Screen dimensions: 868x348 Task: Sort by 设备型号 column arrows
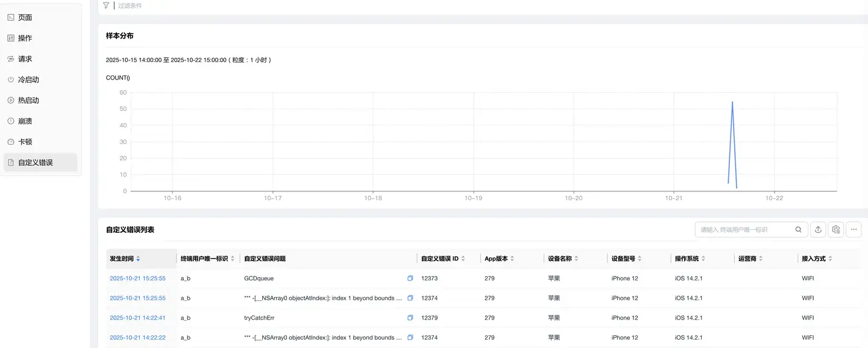640,259
